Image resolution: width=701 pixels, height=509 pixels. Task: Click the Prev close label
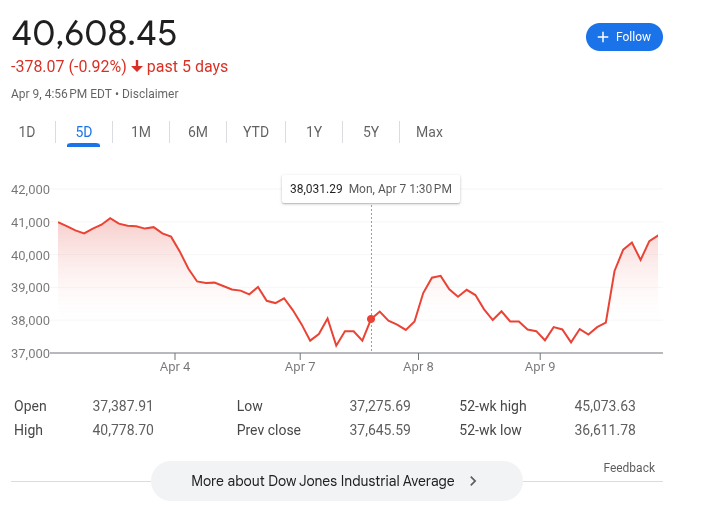point(269,430)
